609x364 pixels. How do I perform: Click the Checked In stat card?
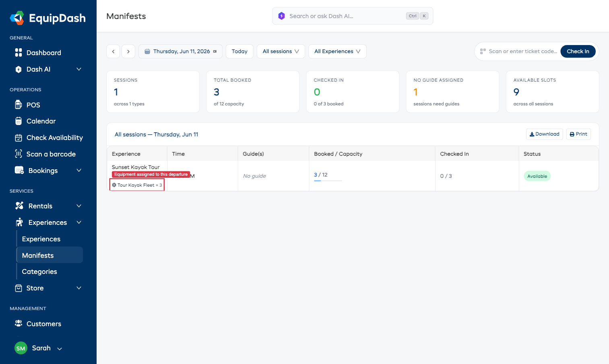tap(353, 92)
